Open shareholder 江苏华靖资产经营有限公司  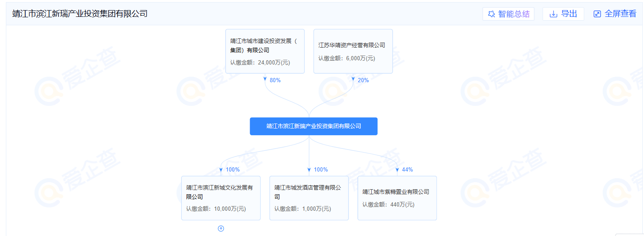click(x=351, y=45)
